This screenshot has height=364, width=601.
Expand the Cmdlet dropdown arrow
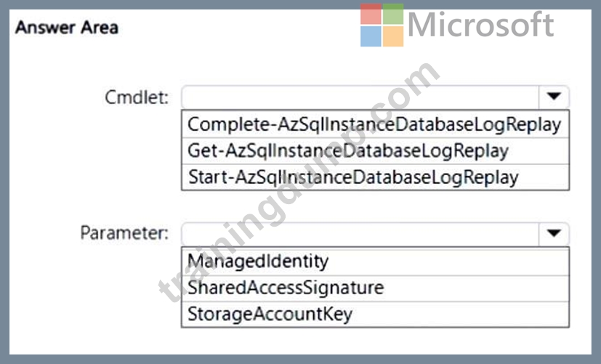(554, 97)
